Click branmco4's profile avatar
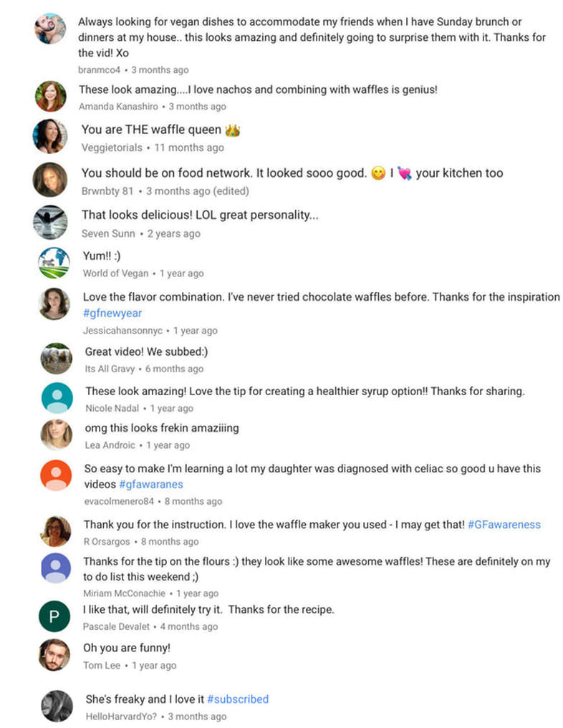This screenshot has height=728, width=563. pyautogui.click(x=50, y=29)
